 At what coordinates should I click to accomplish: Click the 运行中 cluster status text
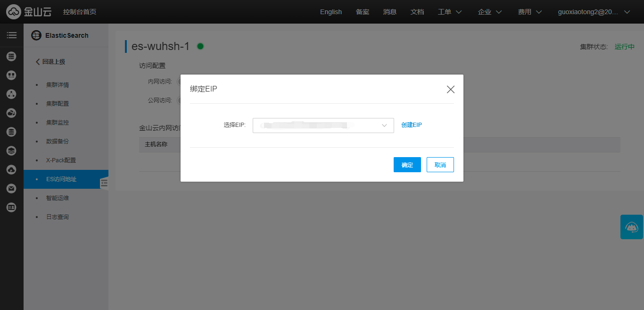pyautogui.click(x=625, y=47)
